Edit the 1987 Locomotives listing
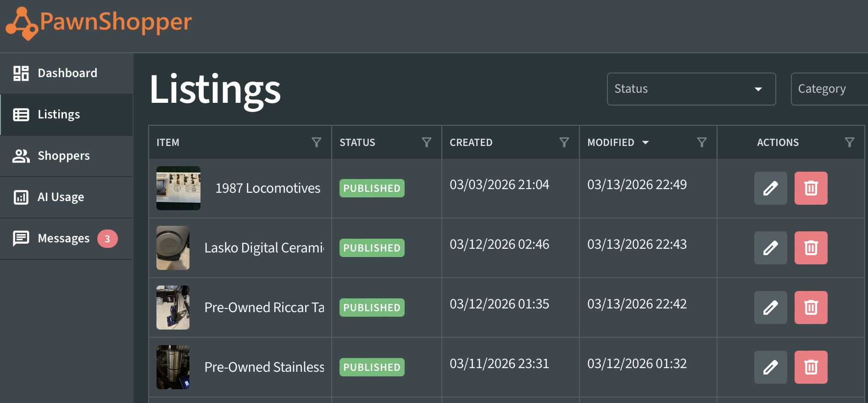This screenshot has width=868, height=403. tap(771, 188)
